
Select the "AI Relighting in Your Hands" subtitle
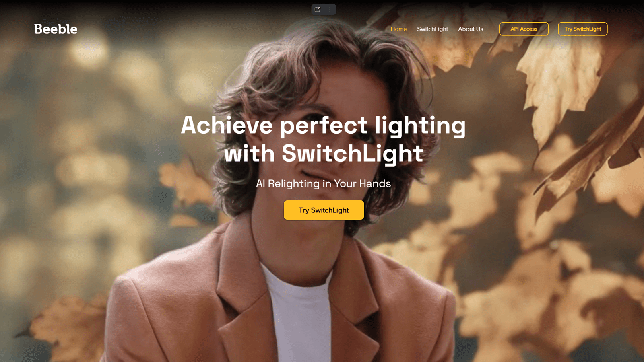point(324,183)
